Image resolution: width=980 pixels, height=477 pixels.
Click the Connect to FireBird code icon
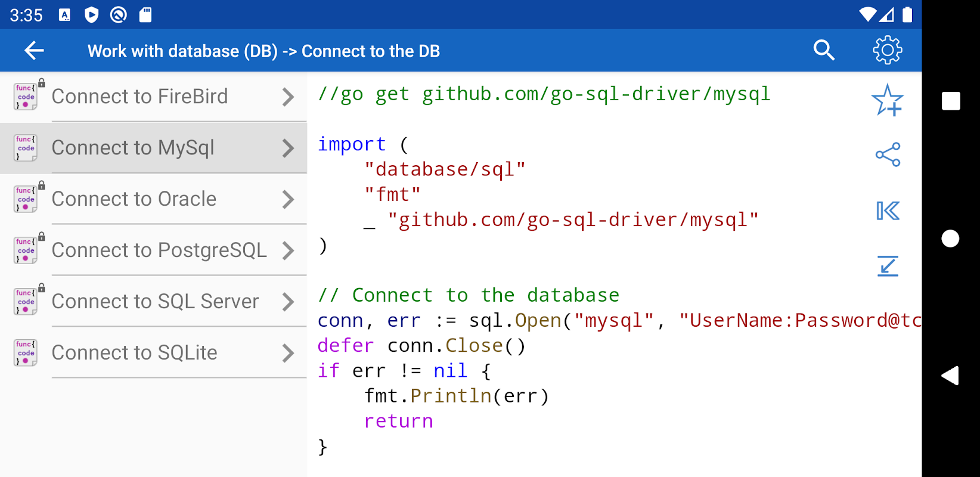pyautogui.click(x=26, y=96)
